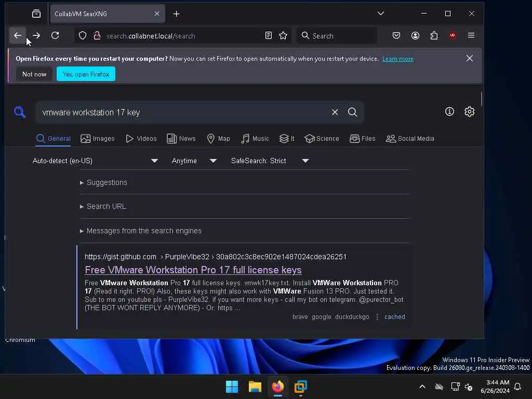Toggle reader view in the address bar
Image resolution: width=532 pixels, height=399 pixels.
click(269, 36)
